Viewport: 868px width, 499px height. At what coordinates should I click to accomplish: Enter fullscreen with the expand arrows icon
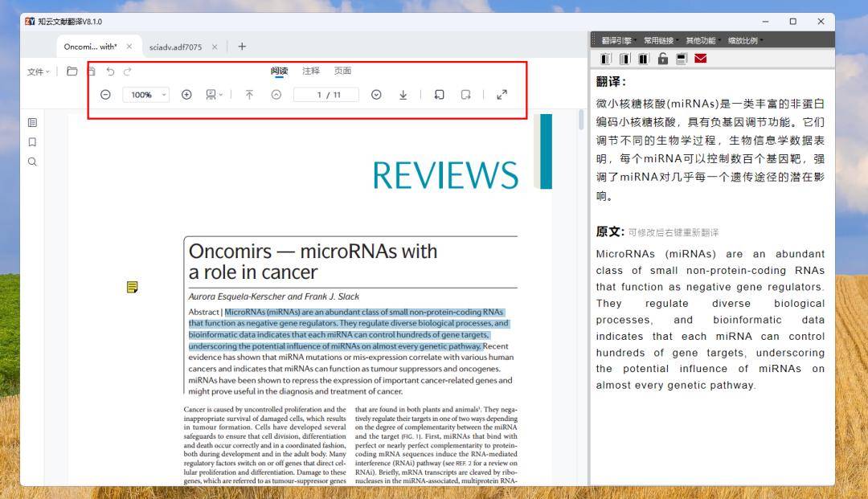(x=502, y=95)
